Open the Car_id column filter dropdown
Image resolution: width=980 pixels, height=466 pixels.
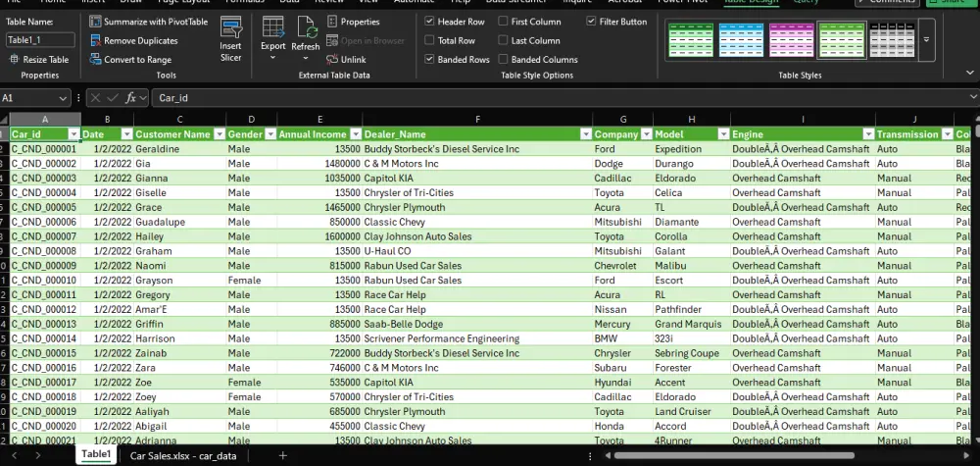tap(73, 134)
